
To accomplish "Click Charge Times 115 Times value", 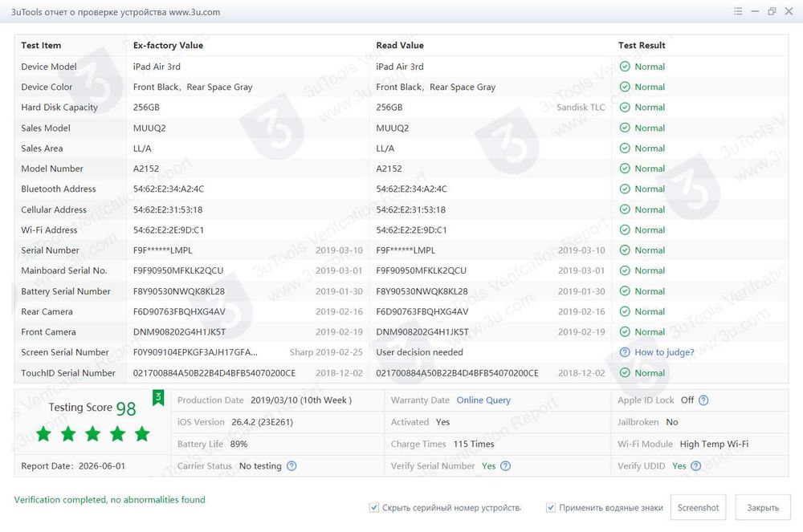I will (474, 444).
